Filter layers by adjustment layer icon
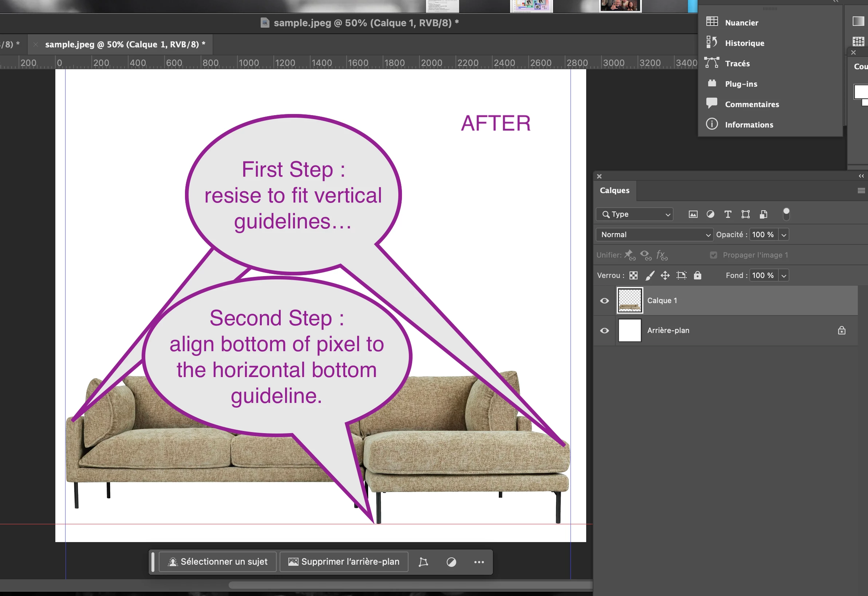Viewport: 868px width, 596px height. pyautogui.click(x=710, y=214)
